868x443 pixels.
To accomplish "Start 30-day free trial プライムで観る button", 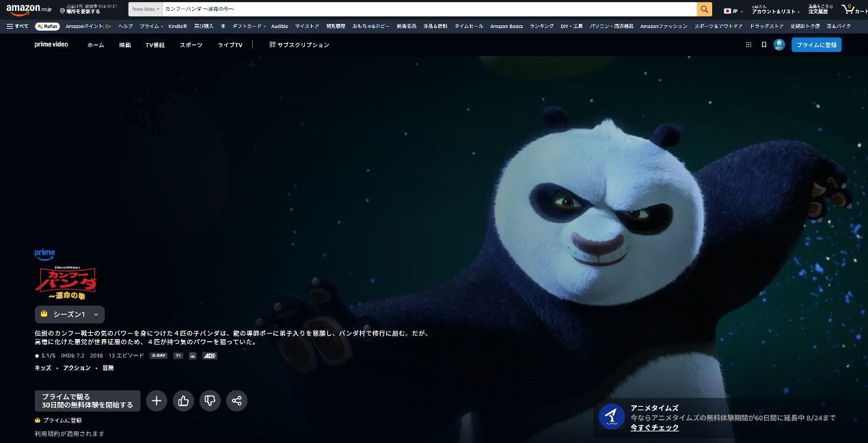I will click(87, 401).
